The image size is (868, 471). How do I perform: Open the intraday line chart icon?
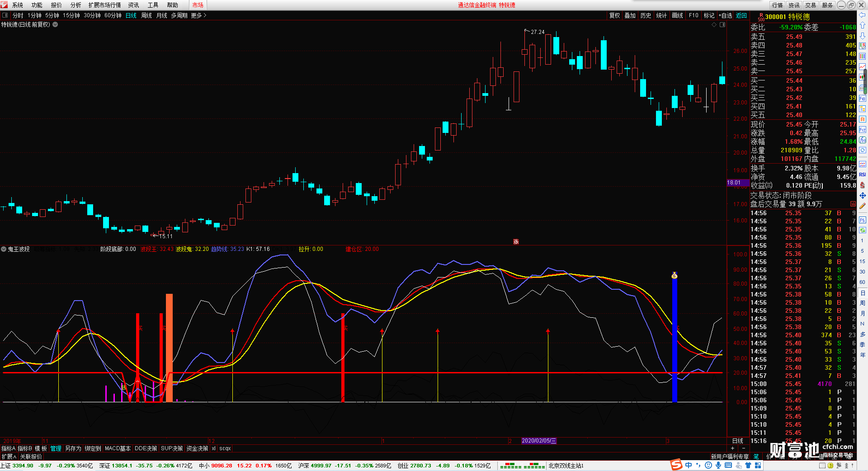863,67
